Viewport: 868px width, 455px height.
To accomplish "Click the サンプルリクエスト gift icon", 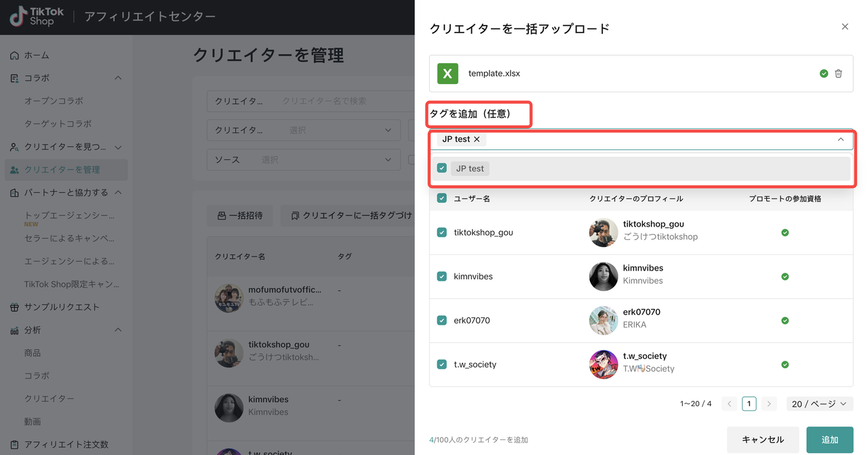I will (14, 307).
